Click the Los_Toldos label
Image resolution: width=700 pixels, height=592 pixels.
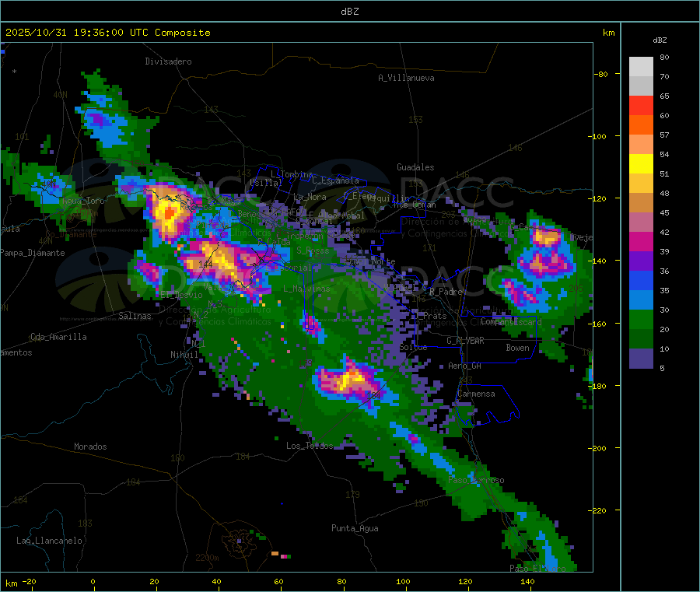(x=310, y=446)
